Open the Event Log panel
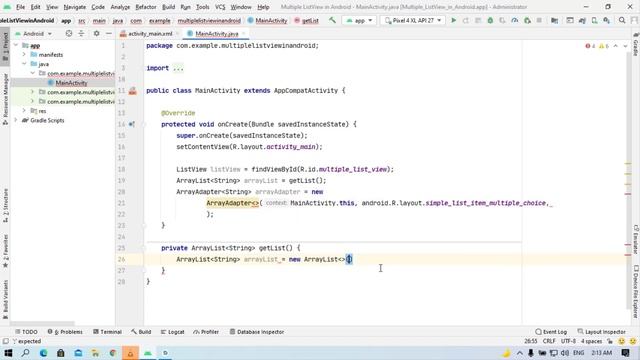The image size is (640, 360). (x=551, y=332)
